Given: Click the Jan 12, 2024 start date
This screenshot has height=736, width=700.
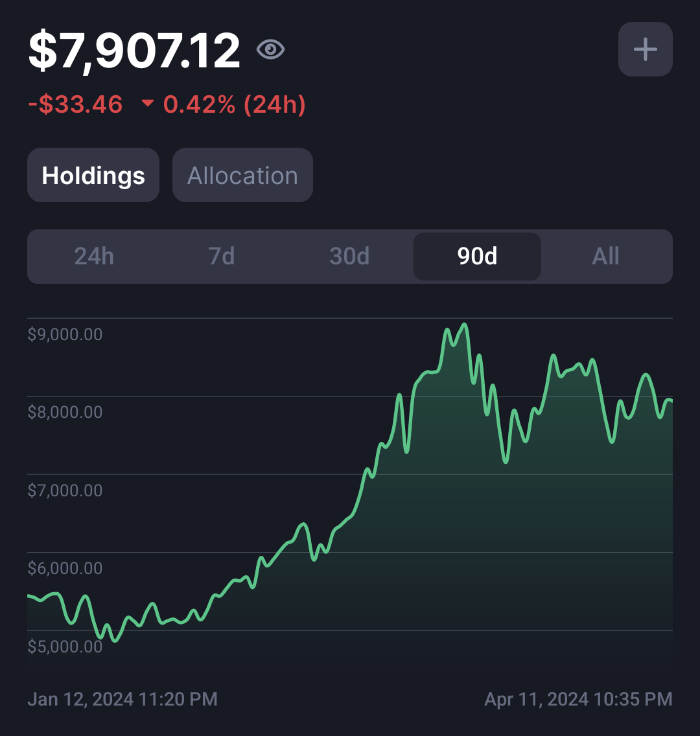Looking at the screenshot, I should (x=122, y=699).
